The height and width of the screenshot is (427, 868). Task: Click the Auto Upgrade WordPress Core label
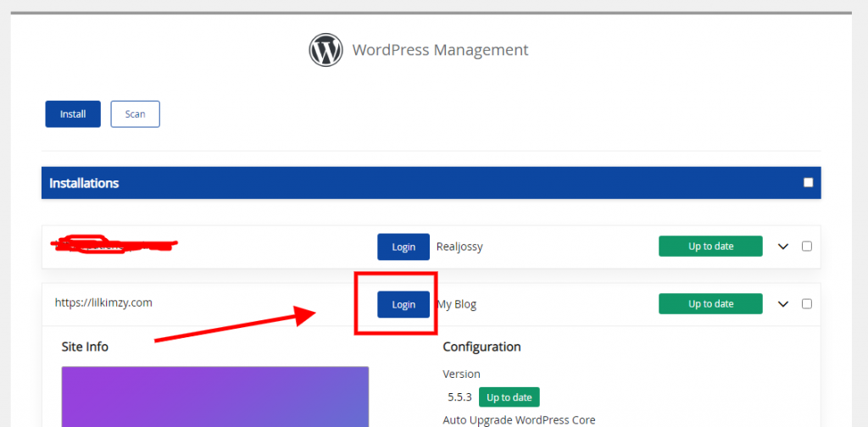coord(519,420)
